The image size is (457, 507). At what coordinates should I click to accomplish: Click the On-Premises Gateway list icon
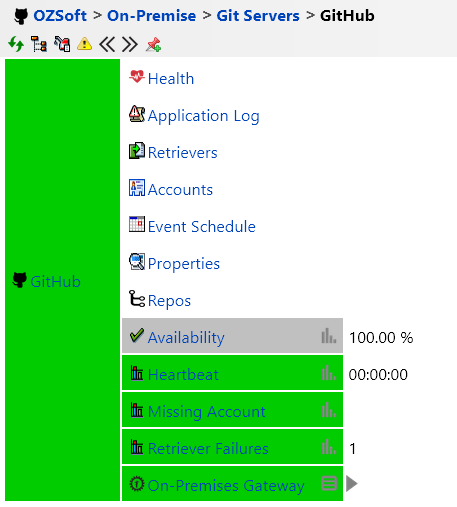coord(329,483)
